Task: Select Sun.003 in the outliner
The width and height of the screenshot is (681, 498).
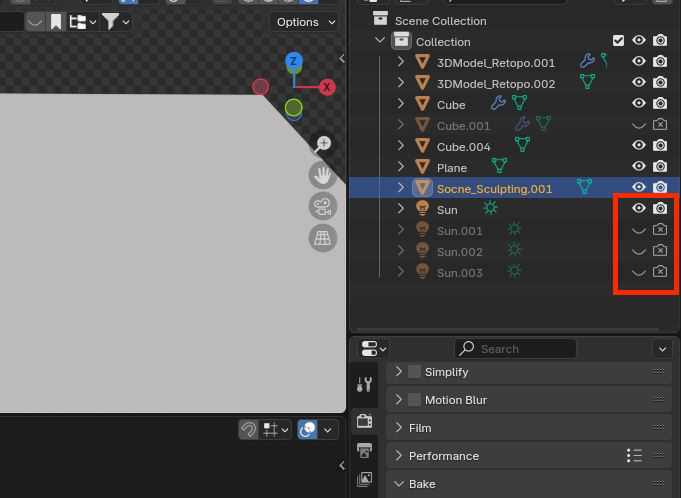Action: pyautogui.click(x=460, y=273)
